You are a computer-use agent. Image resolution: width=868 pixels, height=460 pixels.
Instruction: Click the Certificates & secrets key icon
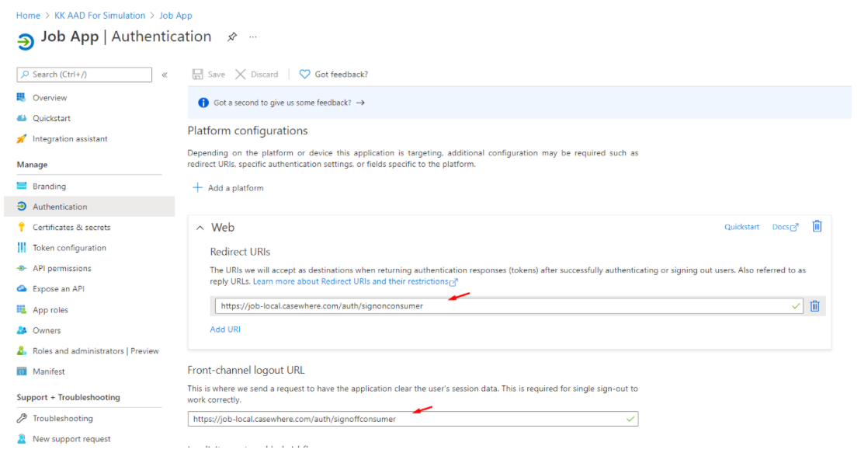22,227
